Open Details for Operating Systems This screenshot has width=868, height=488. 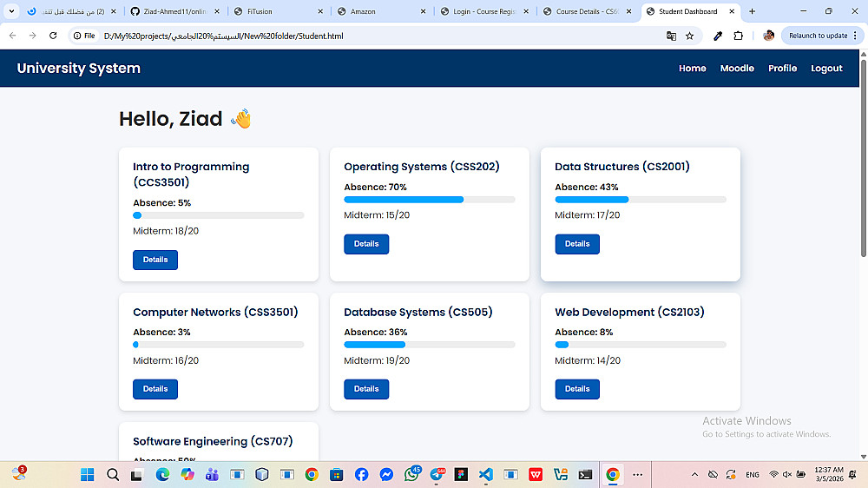tap(366, 244)
